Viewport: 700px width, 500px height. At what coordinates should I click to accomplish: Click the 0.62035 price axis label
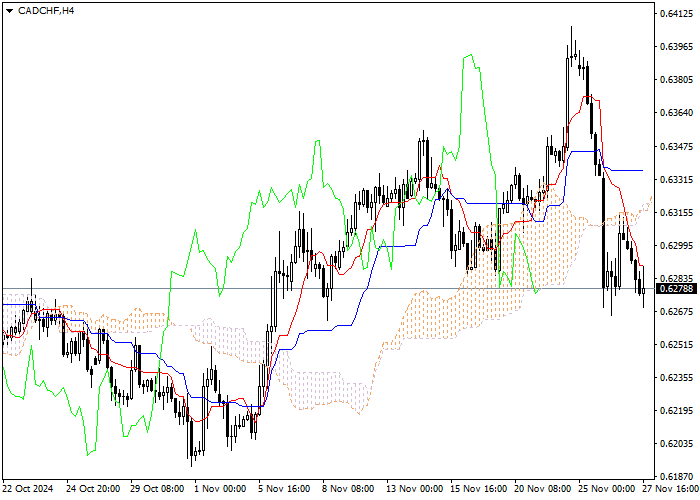[676, 444]
